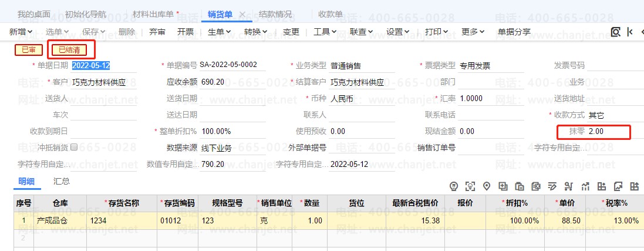The height and width of the screenshot is (251, 644).
Task: Jump to first record arrow icon
Action: 630,32
